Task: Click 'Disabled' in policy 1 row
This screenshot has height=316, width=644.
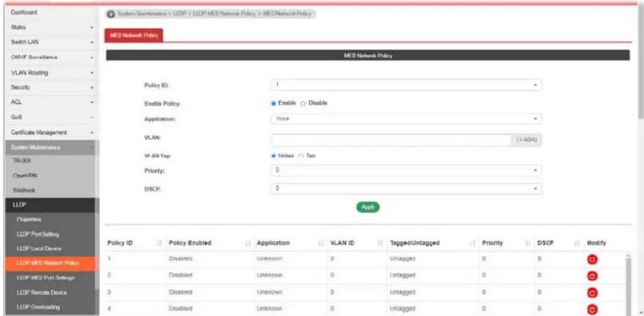Action: point(181,259)
